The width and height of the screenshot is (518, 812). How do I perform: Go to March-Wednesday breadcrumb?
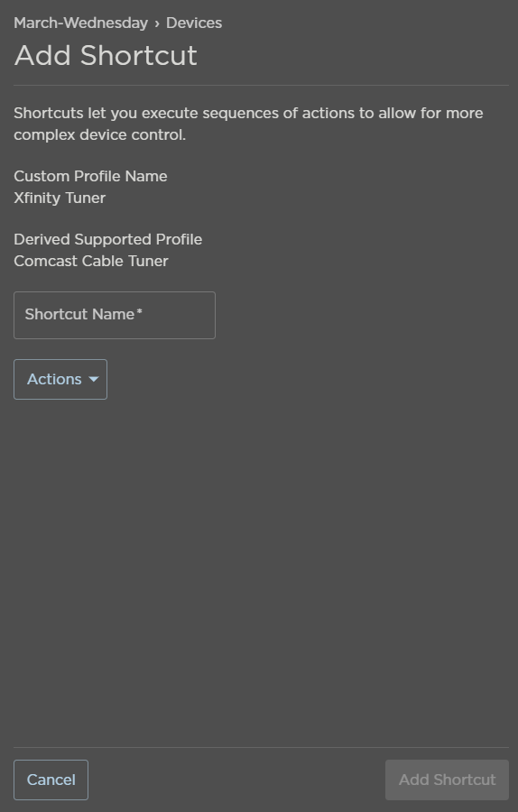coord(81,23)
